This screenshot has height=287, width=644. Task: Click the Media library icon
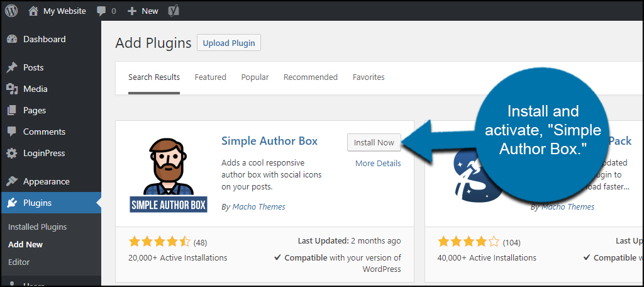click(12, 89)
